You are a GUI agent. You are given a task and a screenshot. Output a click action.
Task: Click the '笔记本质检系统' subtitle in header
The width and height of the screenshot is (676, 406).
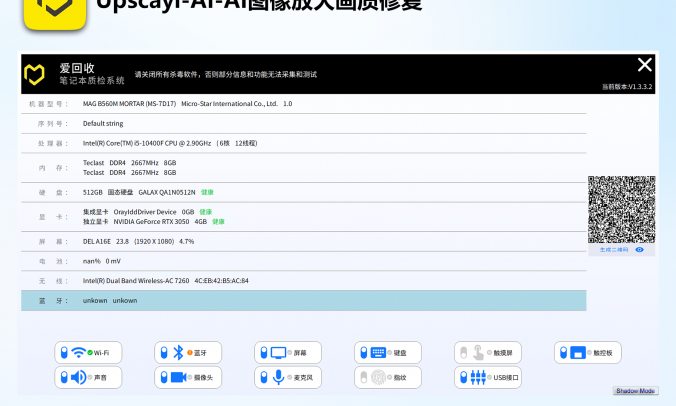tap(92, 81)
